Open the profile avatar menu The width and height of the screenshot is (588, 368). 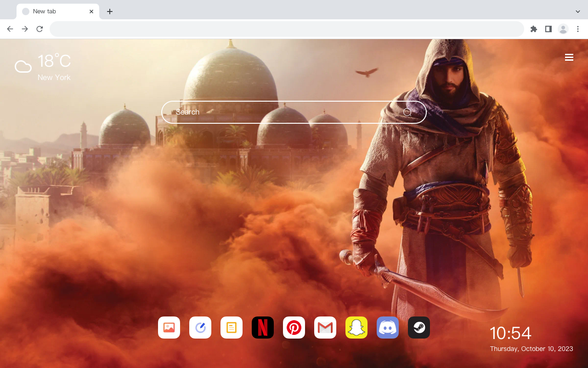563,29
